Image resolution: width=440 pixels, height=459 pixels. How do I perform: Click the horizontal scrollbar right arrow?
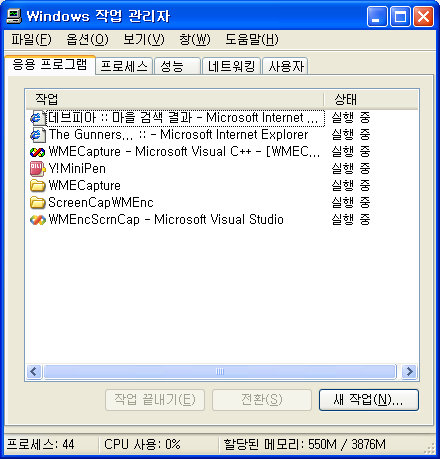pos(410,371)
